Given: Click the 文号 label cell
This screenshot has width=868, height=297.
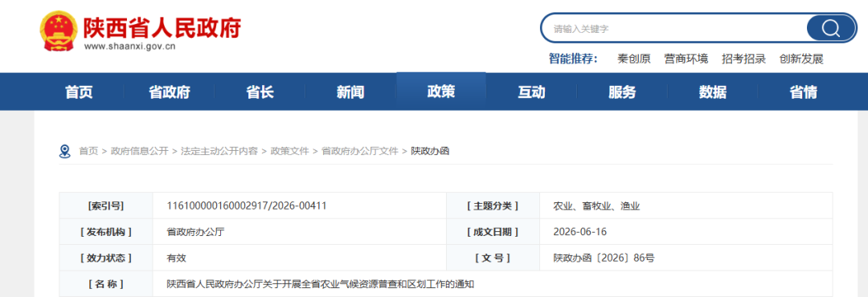Looking at the screenshot, I should 493,258.
